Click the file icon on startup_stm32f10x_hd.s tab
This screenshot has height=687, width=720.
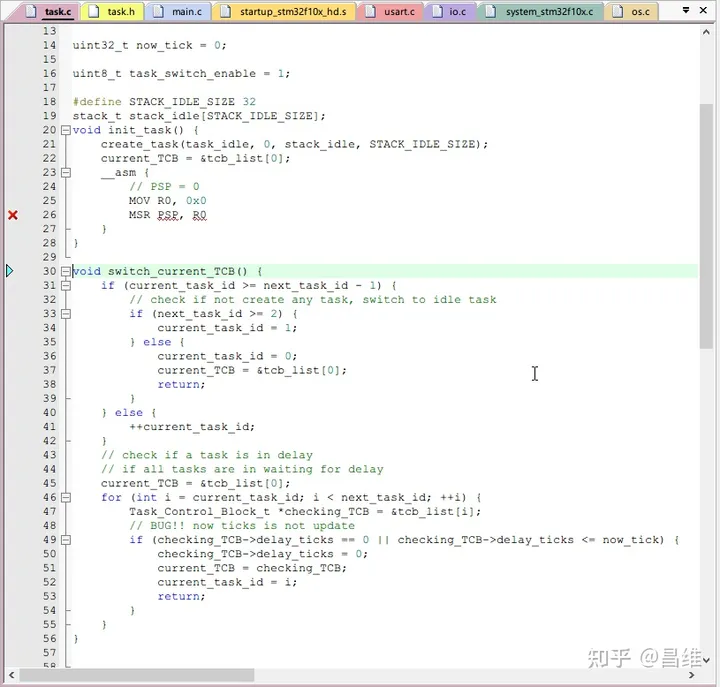click(x=225, y=11)
